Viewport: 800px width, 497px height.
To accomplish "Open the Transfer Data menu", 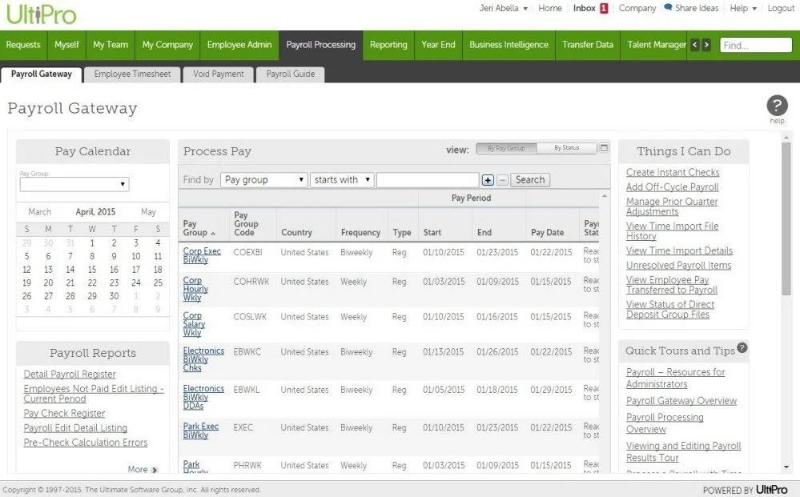I will (x=588, y=45).
